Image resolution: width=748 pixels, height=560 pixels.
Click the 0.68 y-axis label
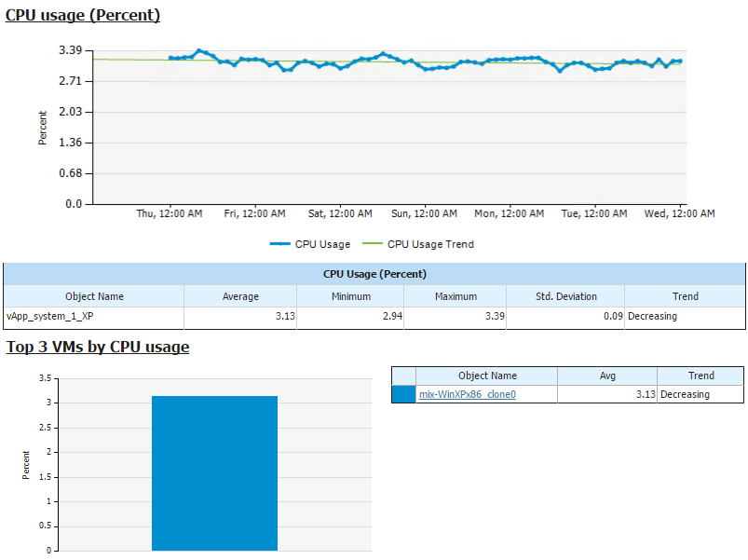pos(71,173)
